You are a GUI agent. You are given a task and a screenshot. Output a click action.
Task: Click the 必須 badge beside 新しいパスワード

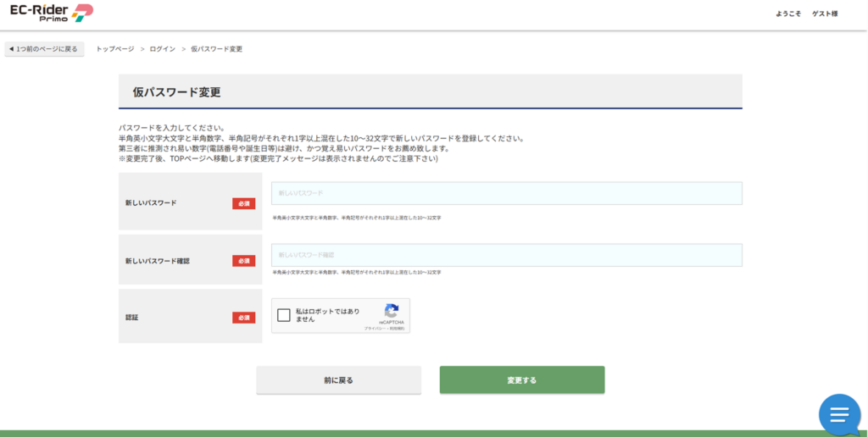(x=243, y=203)
